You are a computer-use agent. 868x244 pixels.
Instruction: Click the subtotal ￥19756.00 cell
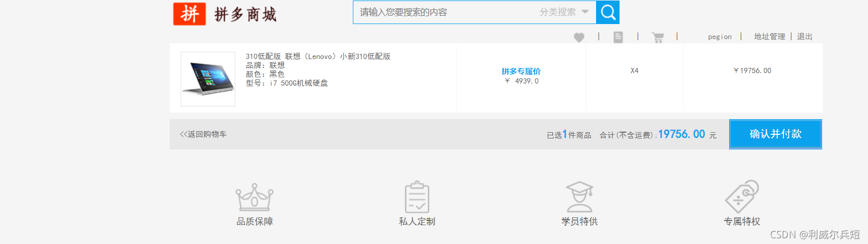(752, 71)
